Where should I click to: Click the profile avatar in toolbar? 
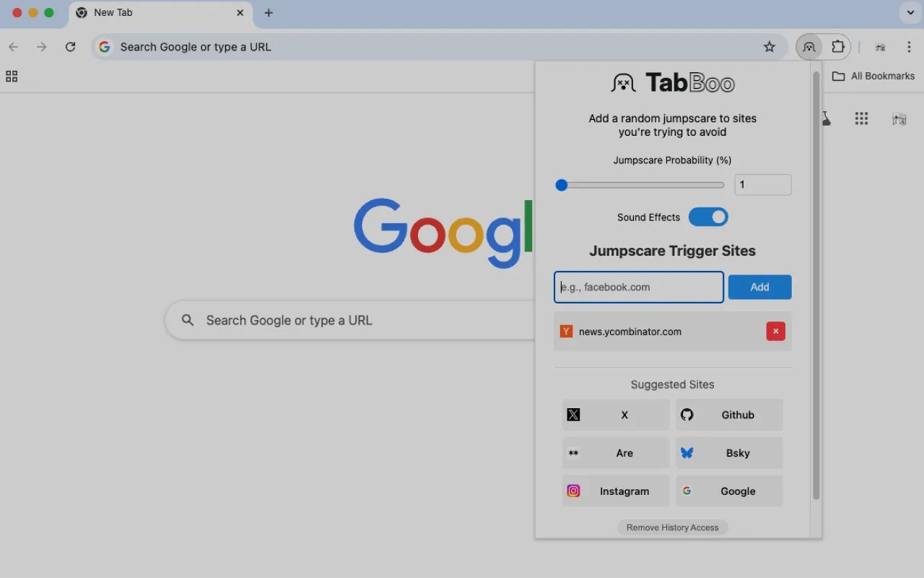(x=880, y=47)
